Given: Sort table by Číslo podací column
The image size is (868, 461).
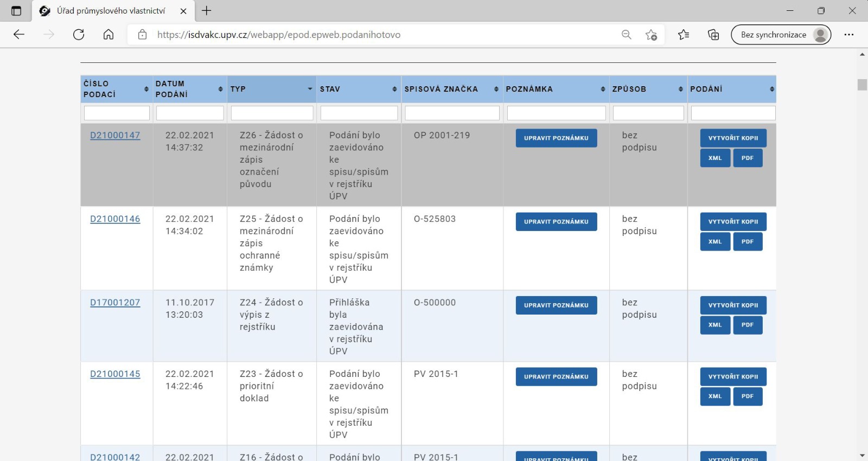Looking at the screenshot, I should pyautogui.click(x=146, y=89).
